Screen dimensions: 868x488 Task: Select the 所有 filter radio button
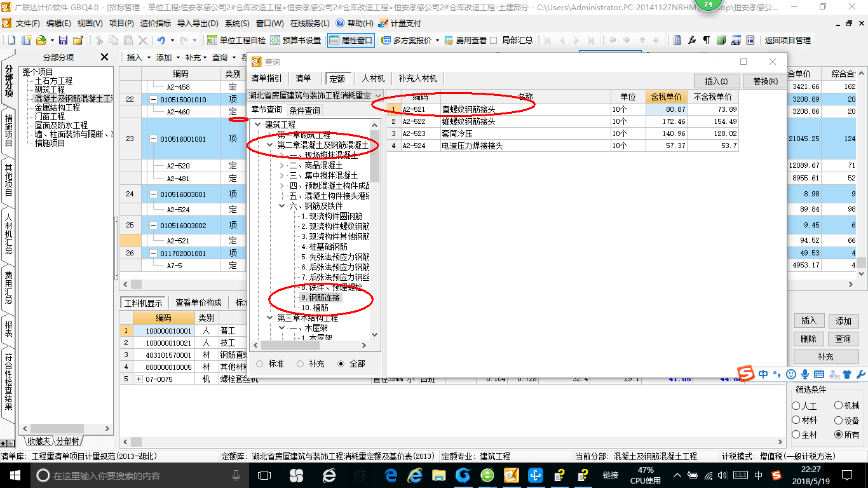point(838,435)
